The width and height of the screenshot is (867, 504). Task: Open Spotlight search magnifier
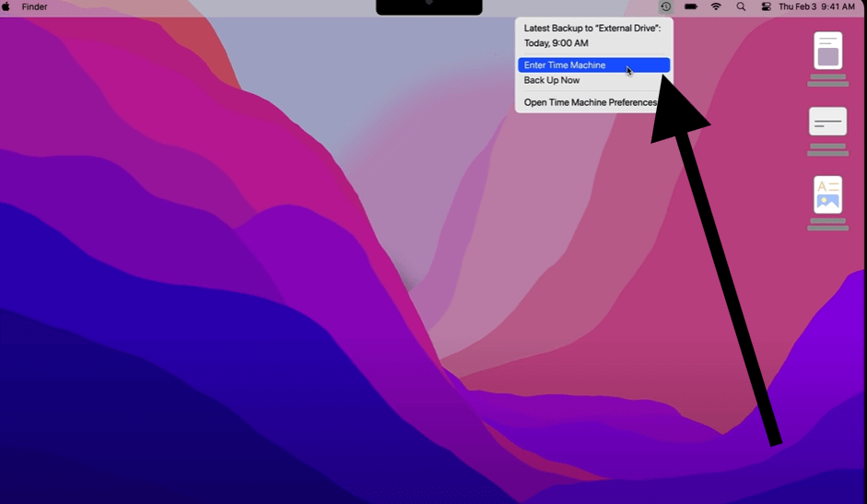point(741,6)
